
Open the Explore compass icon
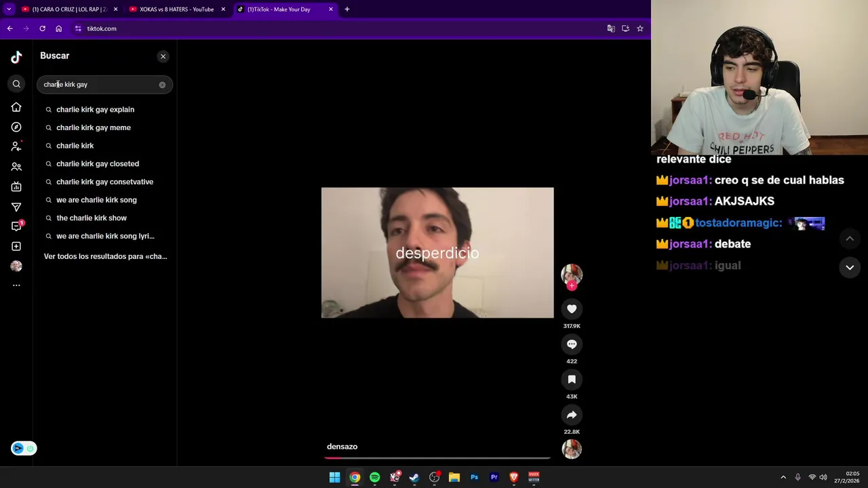(x=16, y=127)
